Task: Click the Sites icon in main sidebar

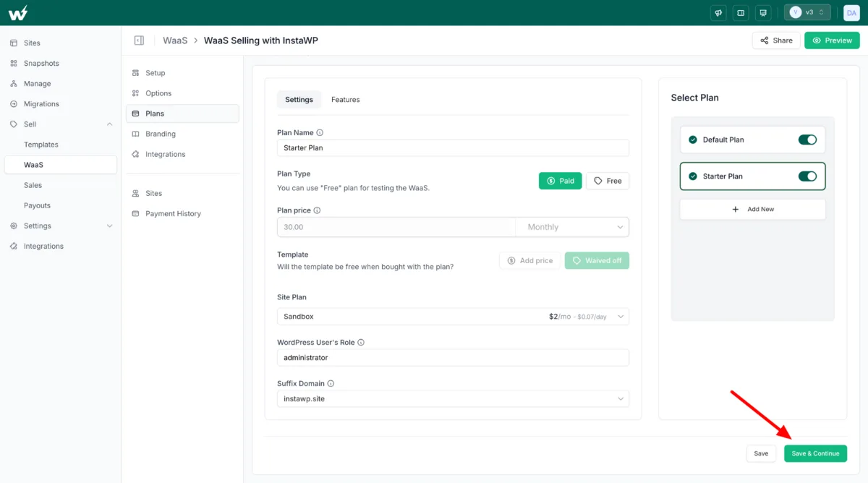Action: (14, 43)
